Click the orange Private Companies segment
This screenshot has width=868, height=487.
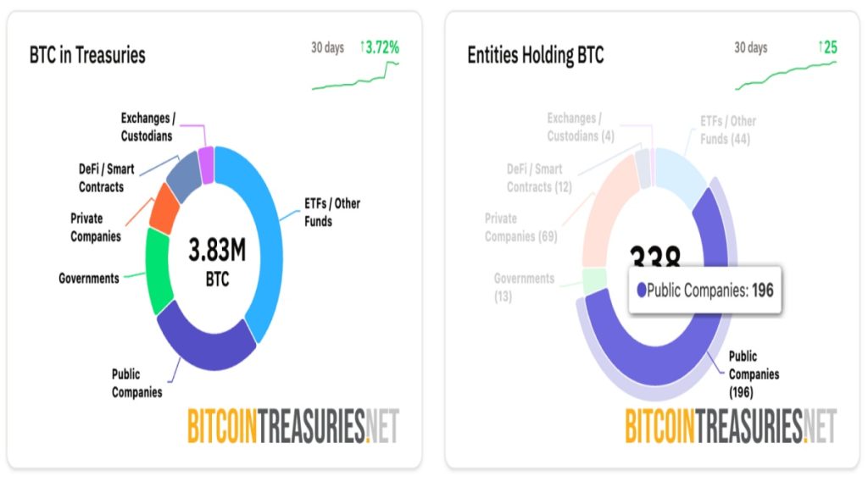(x=163, y=208)
